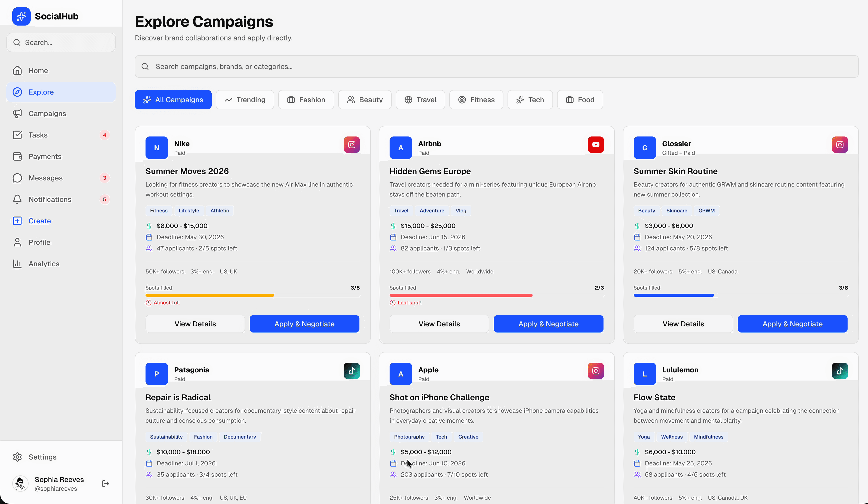
Task: Open Payments via the wallet icon
Action: tap(18, 156)
